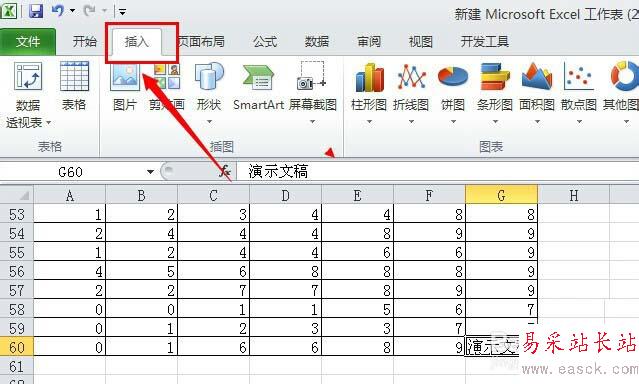The width and height of the screenshot is (639, 384).
Task: Insert a 面积图 (Area chart)
Action: (537, 86)
